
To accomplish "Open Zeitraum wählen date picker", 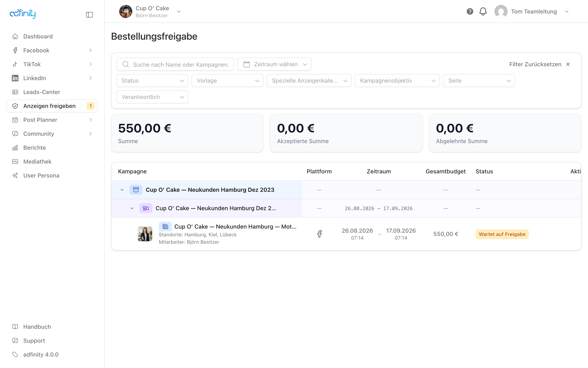I will coord(274,64).
